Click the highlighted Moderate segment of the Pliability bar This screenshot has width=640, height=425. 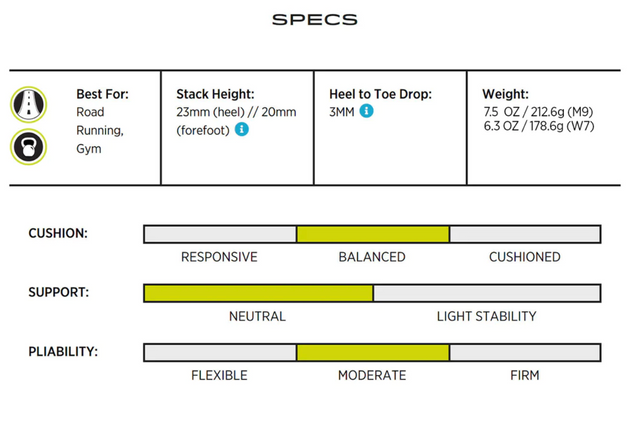coord(372,352)
